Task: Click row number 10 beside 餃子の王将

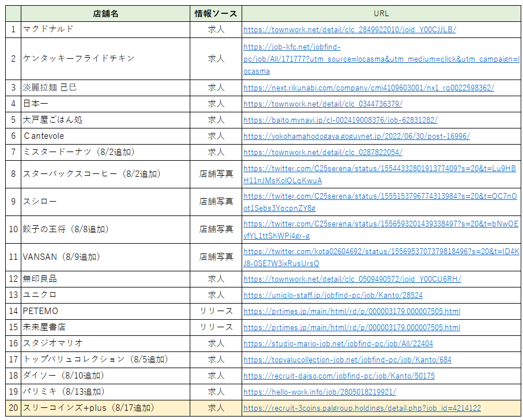Action: tap(13, 230)
